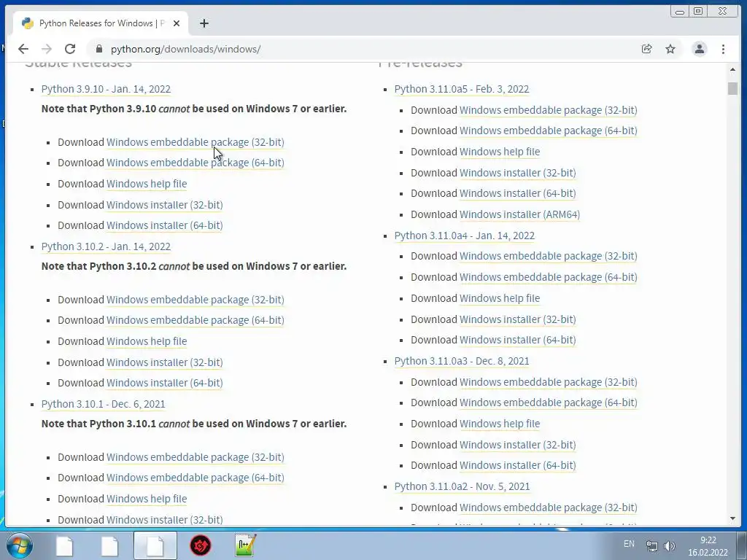747x560 pixels.
Task: Download 3.11.0a5 Windows installer (64-bit)
Action: pyautogui.click(x=518, y=193)
